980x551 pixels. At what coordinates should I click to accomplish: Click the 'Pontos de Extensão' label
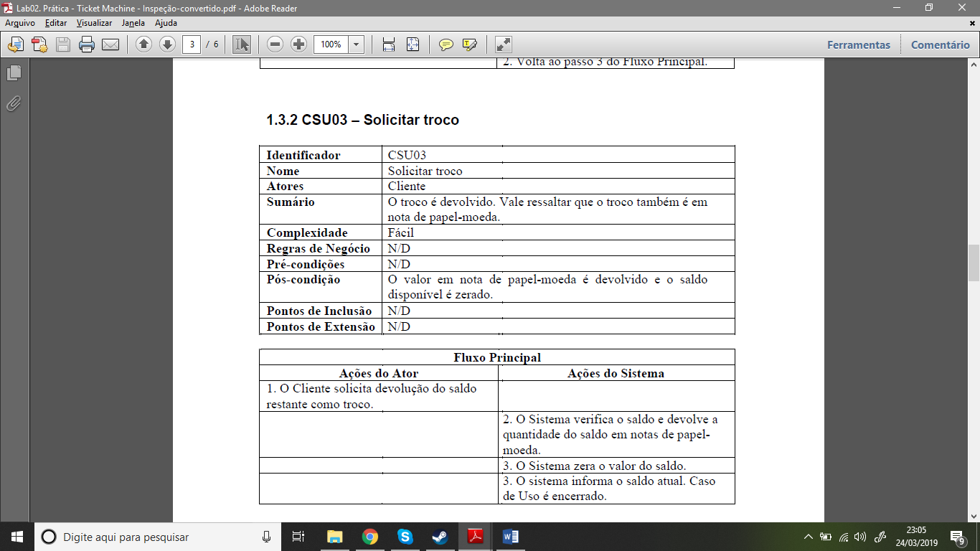321,327
